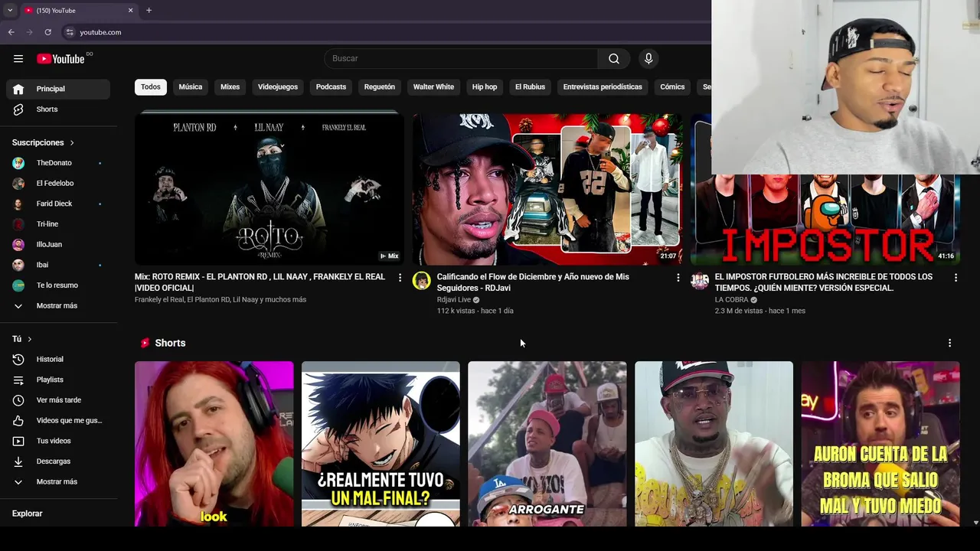The width and height of the screenshot is (980, 551).
Task: Click the YouTube logo
Action: point(60,59)
